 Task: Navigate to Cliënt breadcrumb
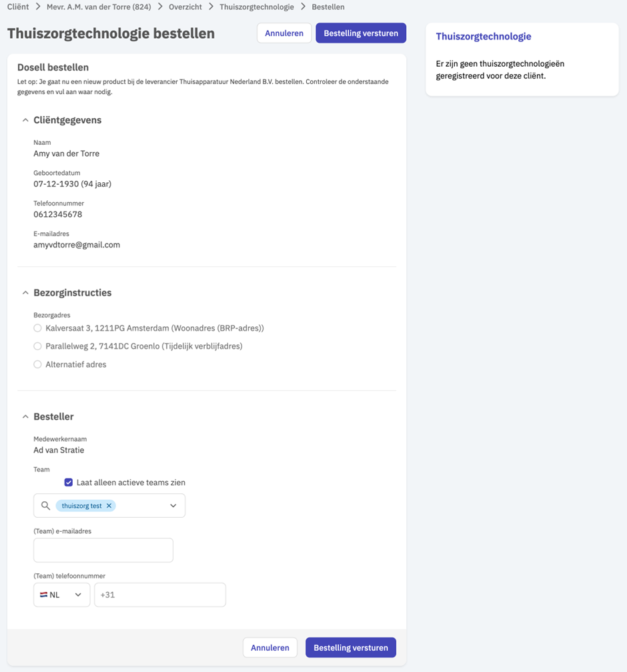tap(18, 7)
